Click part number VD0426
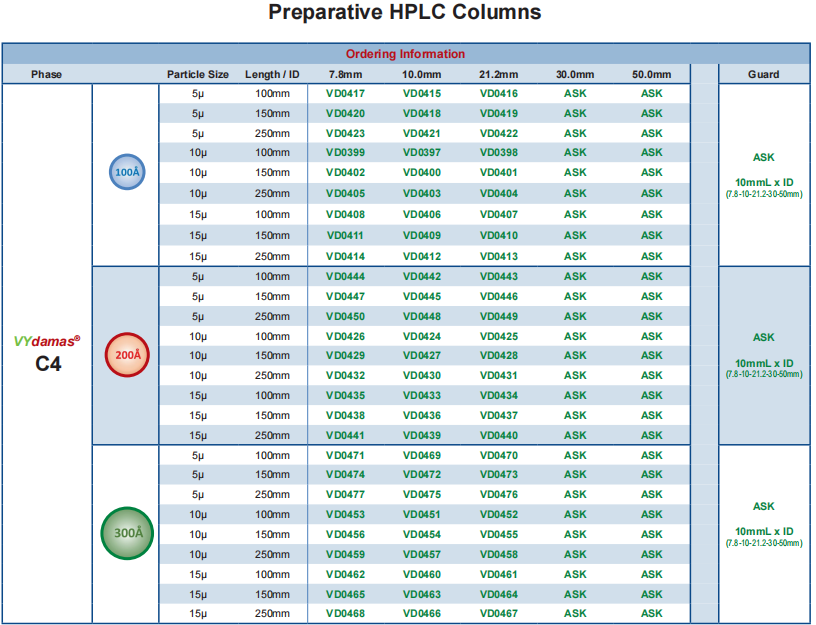 [346, 336]
